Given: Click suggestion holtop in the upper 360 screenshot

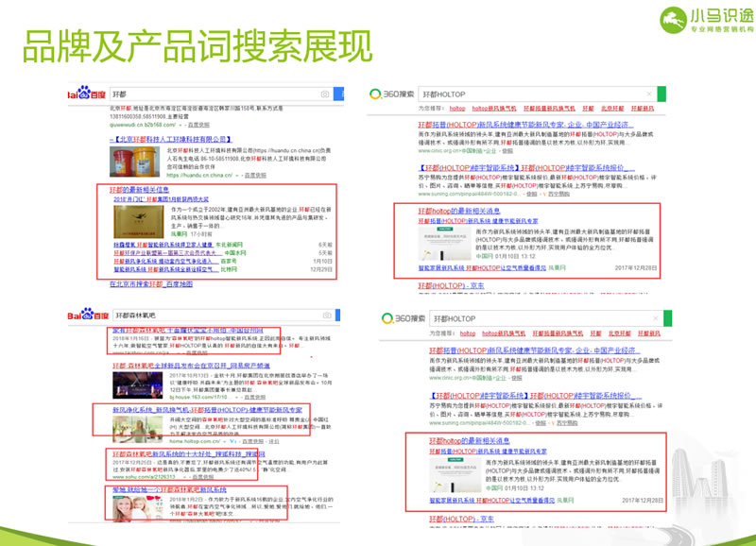Looking at the screenshot, I should coord(457,109).
